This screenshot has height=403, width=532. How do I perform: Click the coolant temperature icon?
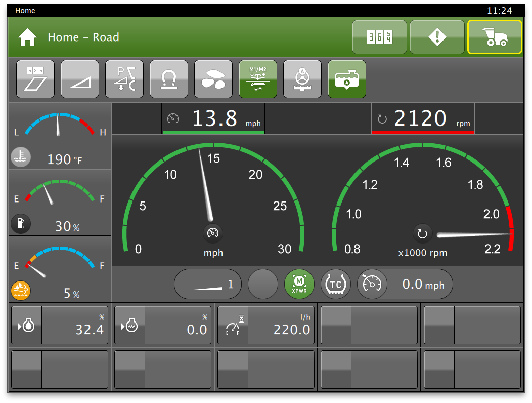tap(21, 157)
